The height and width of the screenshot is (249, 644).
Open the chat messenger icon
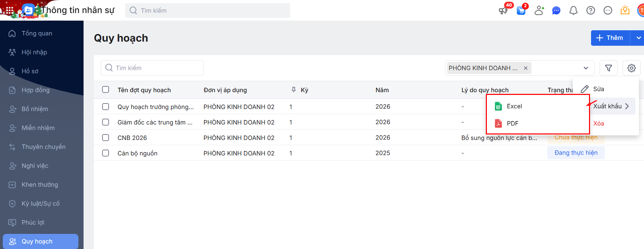[556, 11]
